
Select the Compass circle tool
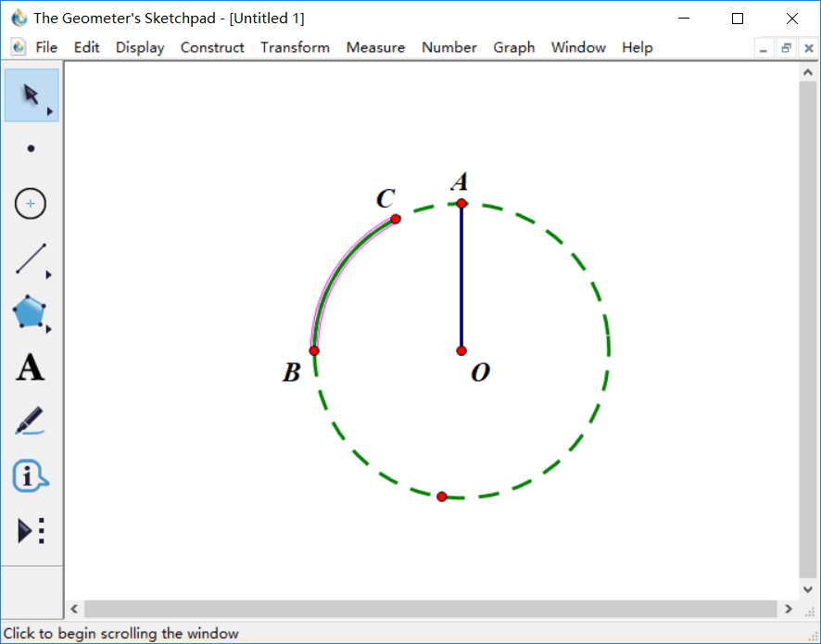pyautogui.click(x=31, y=203)
